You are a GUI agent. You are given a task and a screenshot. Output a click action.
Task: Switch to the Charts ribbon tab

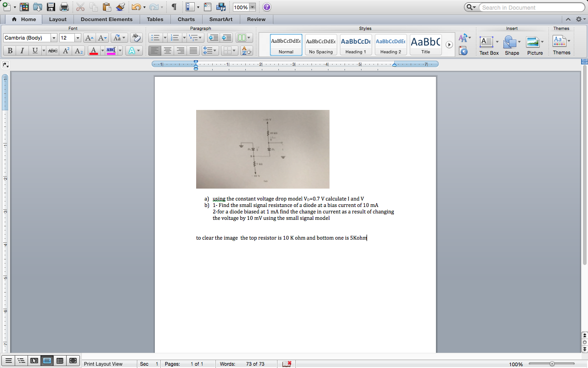[x=186, y=19]
